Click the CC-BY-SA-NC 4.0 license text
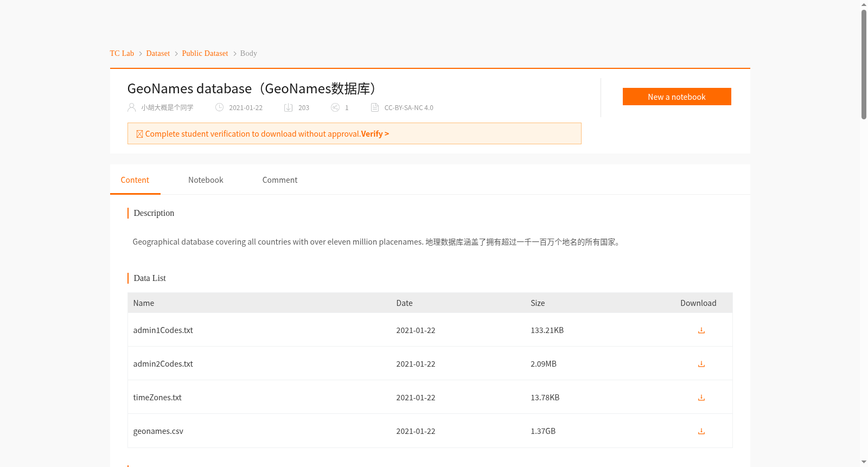 point(409,108)
